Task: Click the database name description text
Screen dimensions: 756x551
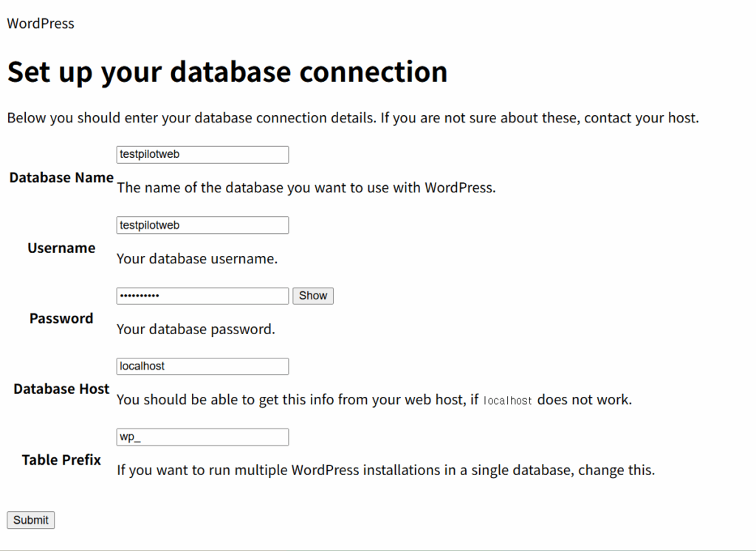Action: click(x=306, y=187)
